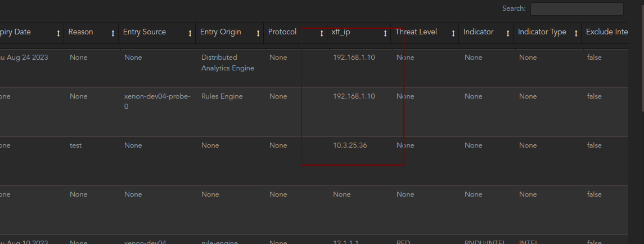
Task: Toggle the sort icon for Entry Source column
Action: (x=190, y=33)
